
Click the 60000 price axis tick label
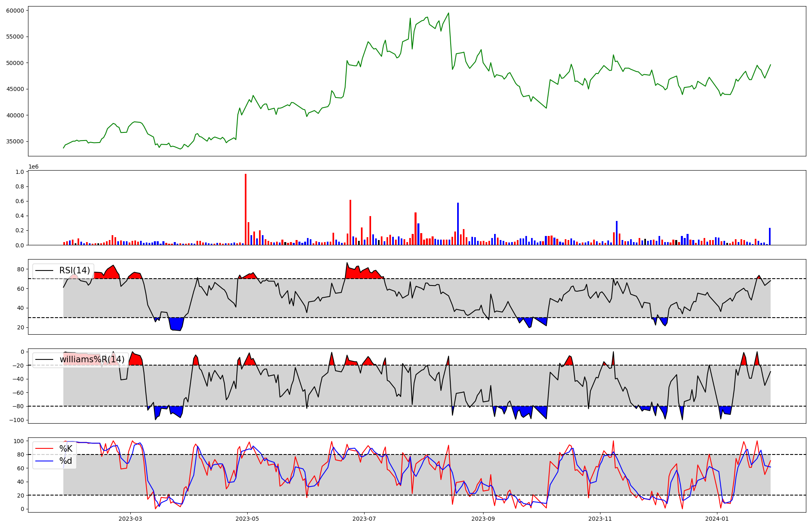[x=15, y=10]
